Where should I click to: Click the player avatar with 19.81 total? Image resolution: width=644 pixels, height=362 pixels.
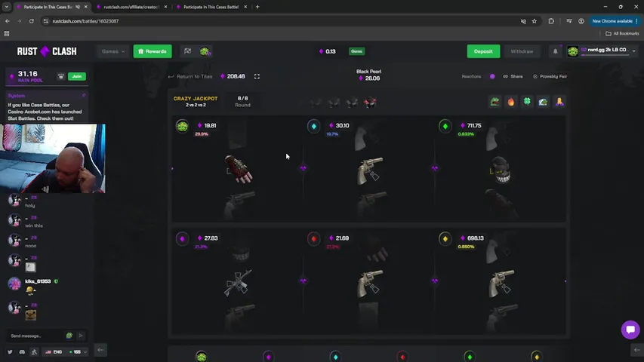(x=183, y=126)
